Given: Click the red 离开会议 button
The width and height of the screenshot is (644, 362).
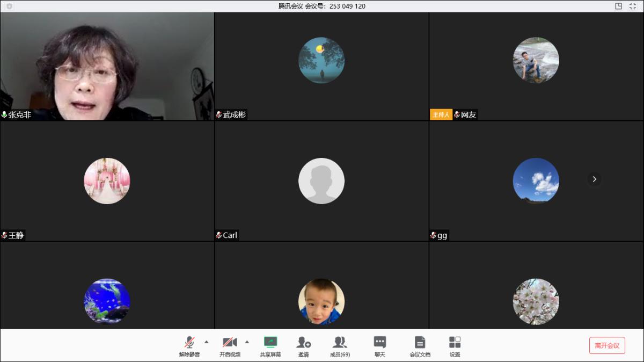Looking at the screenshot, I should click(x=607, y=345).
